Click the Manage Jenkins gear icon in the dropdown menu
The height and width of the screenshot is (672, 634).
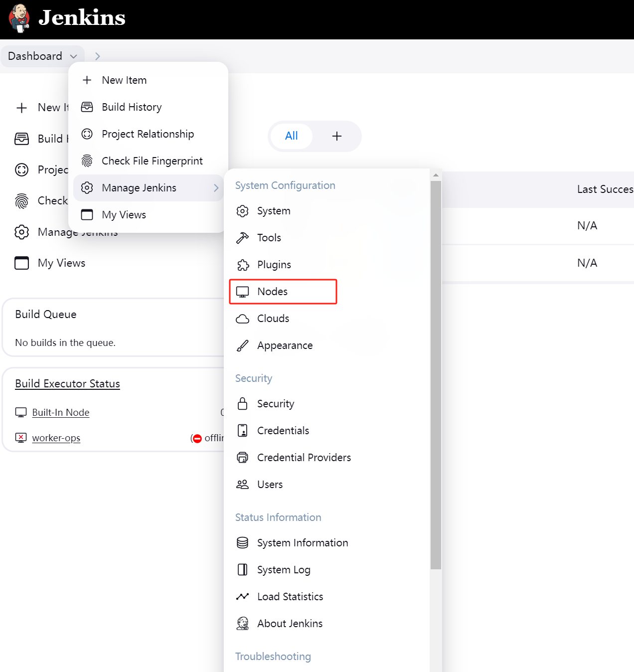click(x=87, y=188)
